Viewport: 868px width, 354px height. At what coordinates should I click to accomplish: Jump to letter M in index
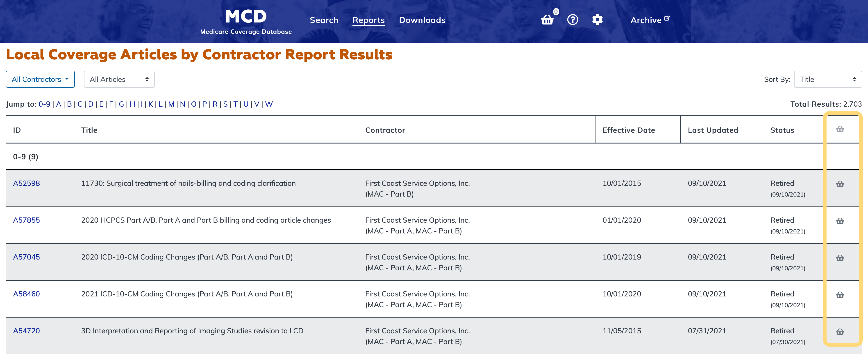point(171,104)
